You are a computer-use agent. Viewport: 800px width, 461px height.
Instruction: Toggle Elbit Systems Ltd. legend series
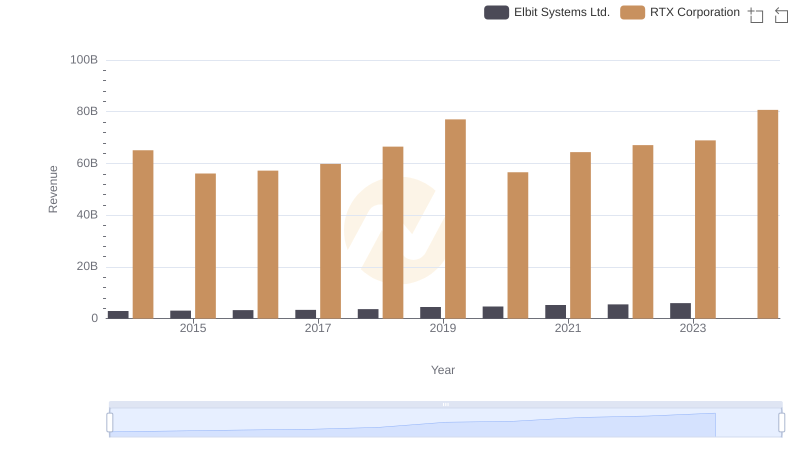tap(547, 12)
